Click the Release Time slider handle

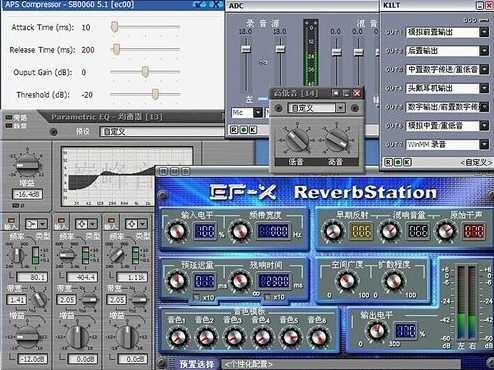[116, 49]
